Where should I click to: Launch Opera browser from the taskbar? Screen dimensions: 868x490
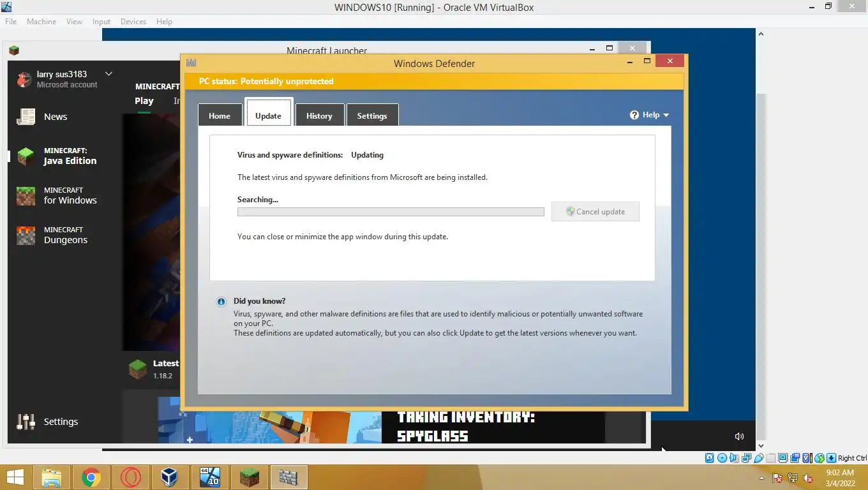[x=131, y=477]
